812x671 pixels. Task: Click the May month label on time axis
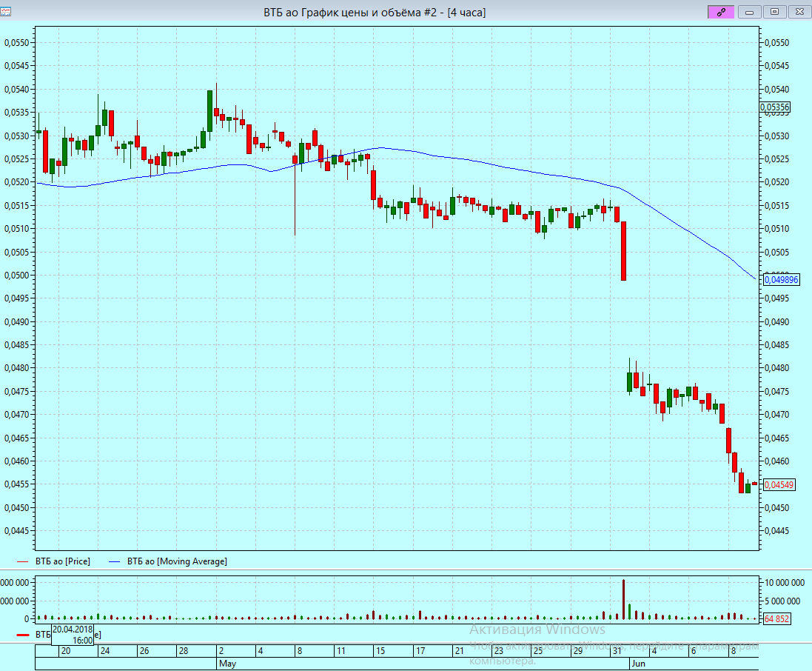pos(227,664)
